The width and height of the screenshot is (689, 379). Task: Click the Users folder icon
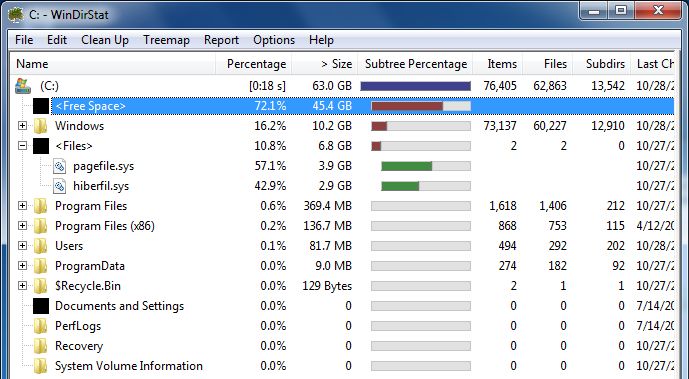(x=40, y=246)
